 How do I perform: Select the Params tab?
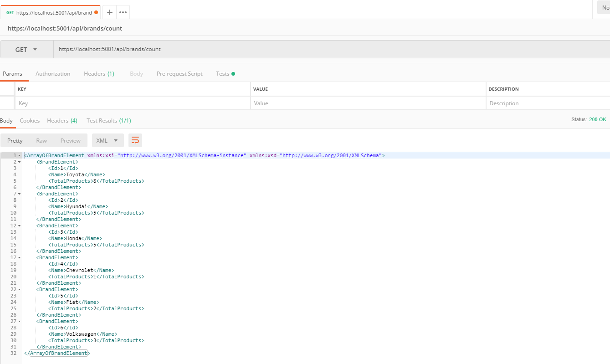tap(12, 73)
